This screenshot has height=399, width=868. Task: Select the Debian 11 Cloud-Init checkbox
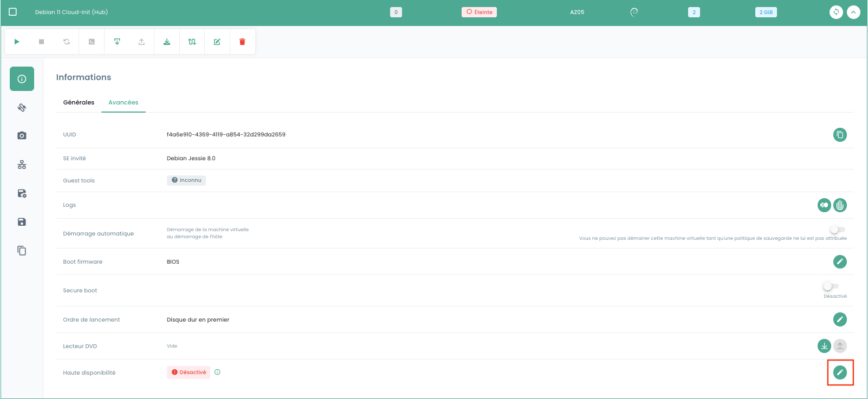(13, 12)
